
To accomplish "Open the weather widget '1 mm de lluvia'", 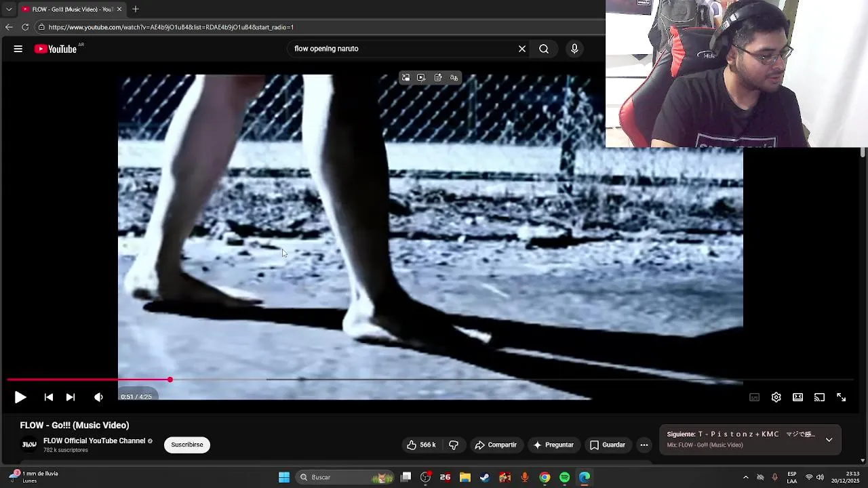I will [34, 477].
